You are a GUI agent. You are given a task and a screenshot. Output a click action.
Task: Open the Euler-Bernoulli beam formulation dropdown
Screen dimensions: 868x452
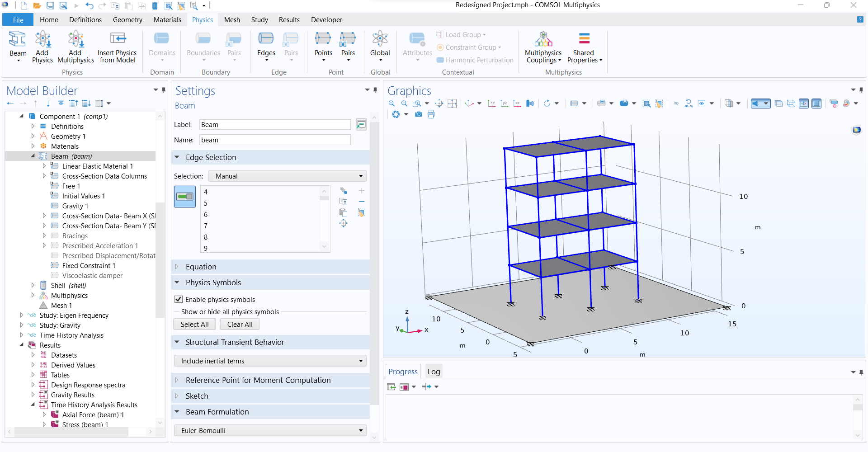coord(270,431)
